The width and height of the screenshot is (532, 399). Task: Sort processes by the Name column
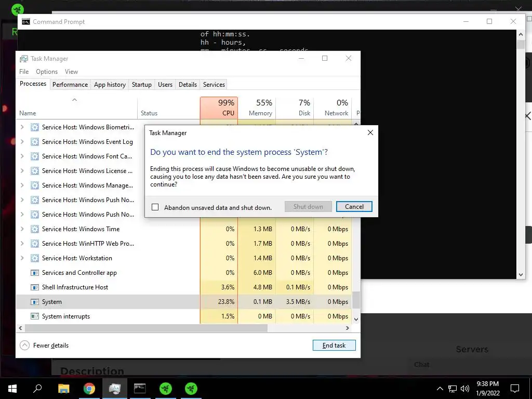click(x=77, y=108)
